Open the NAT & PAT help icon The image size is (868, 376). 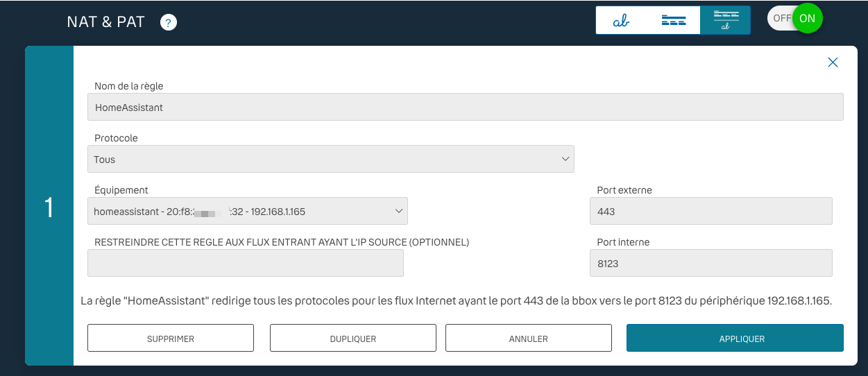[x=169, y=22]
